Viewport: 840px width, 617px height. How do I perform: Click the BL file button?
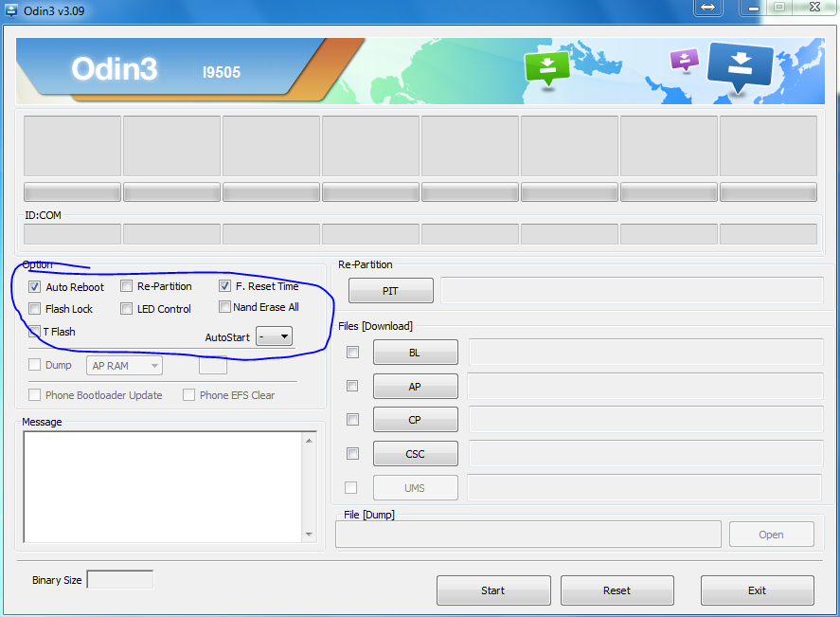415,353
